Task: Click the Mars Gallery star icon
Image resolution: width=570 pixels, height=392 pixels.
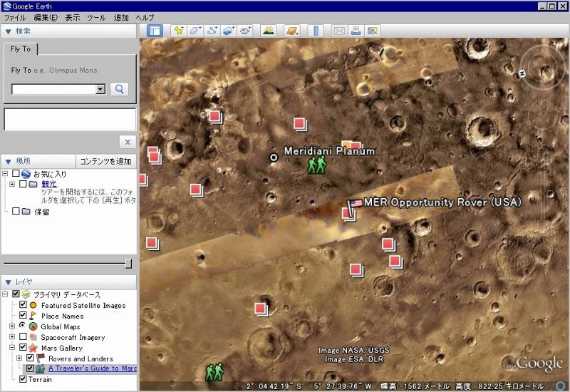Action: (33, 348)
